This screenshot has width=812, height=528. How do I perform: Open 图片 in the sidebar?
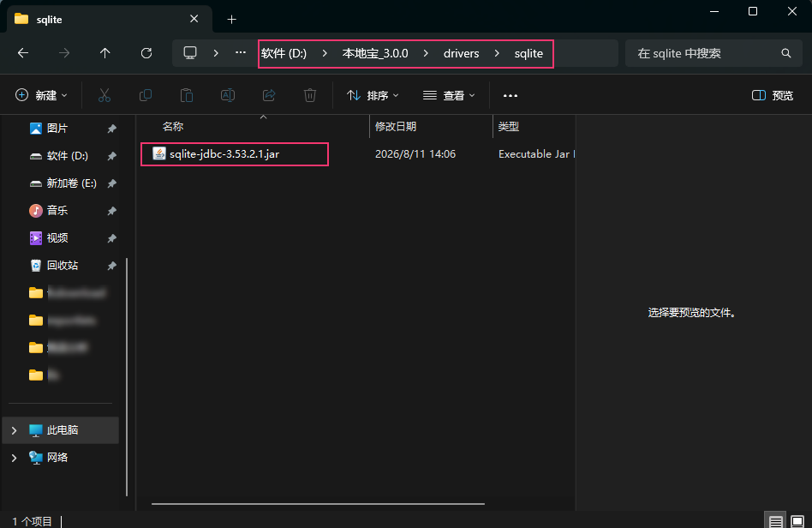[57, 128]
